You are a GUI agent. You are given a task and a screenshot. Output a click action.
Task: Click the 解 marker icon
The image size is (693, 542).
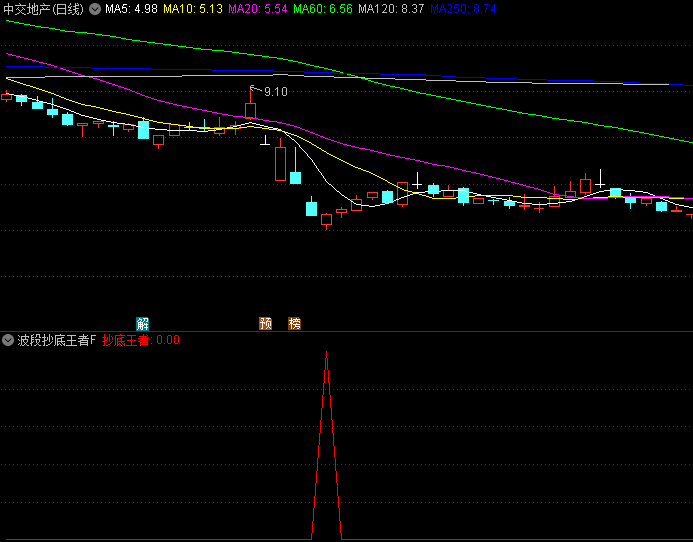(x=142, y=324)
